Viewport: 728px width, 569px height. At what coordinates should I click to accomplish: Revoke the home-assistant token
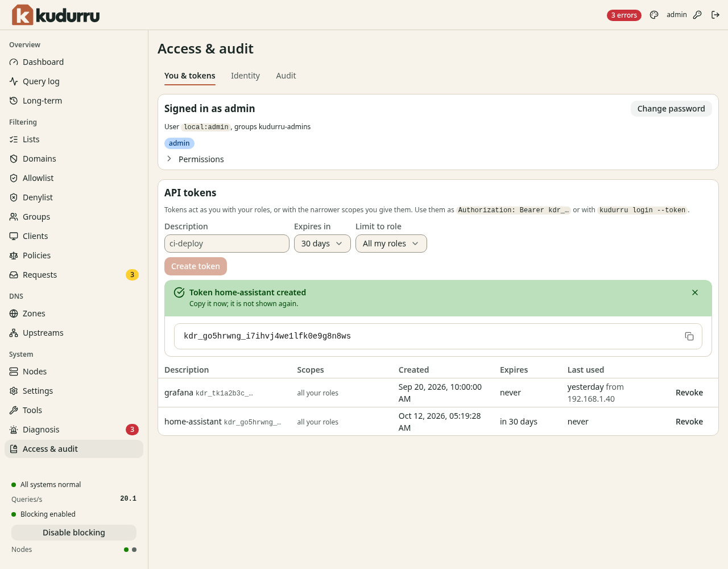click(x=689, y=422)
